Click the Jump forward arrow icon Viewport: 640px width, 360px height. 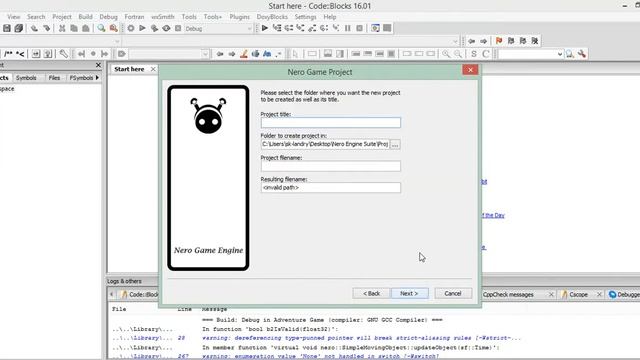click(x=484, y=41)
